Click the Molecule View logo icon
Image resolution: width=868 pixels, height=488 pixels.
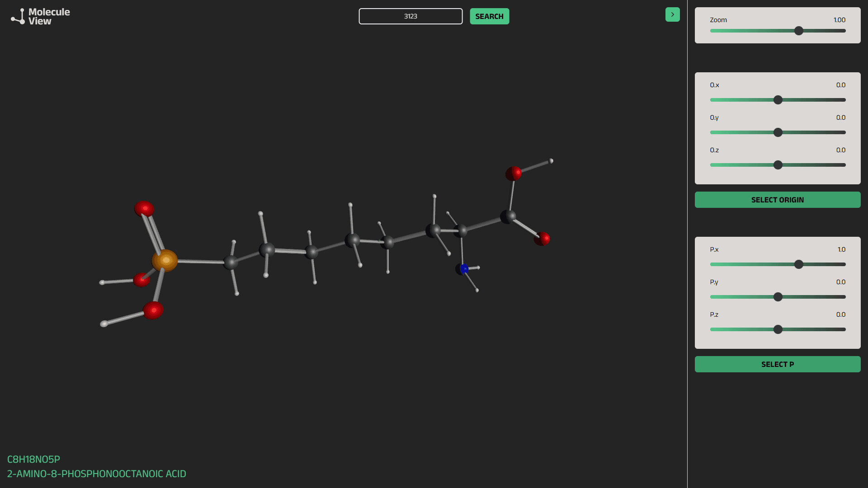pyautogui.click(x=18, y=17)
